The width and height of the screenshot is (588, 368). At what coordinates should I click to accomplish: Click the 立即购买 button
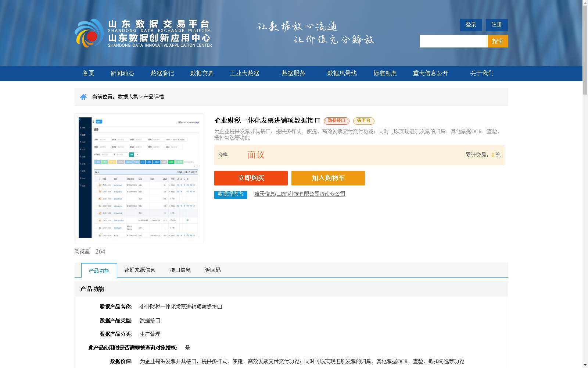point(251,178)
